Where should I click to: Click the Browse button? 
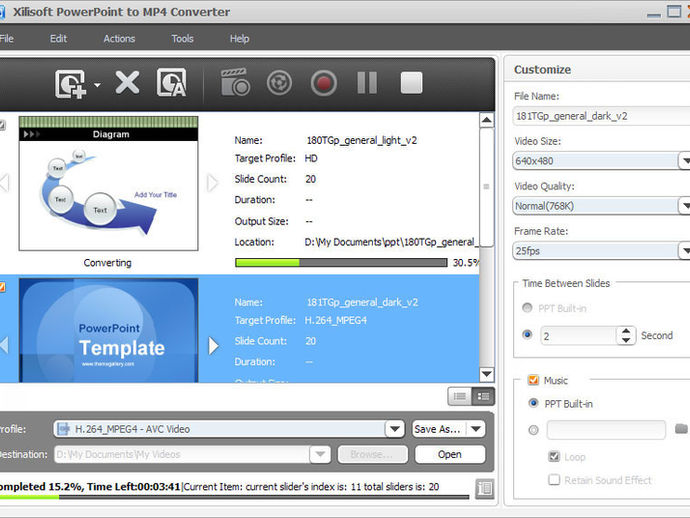pyautogui.click(x=372, y=454)
